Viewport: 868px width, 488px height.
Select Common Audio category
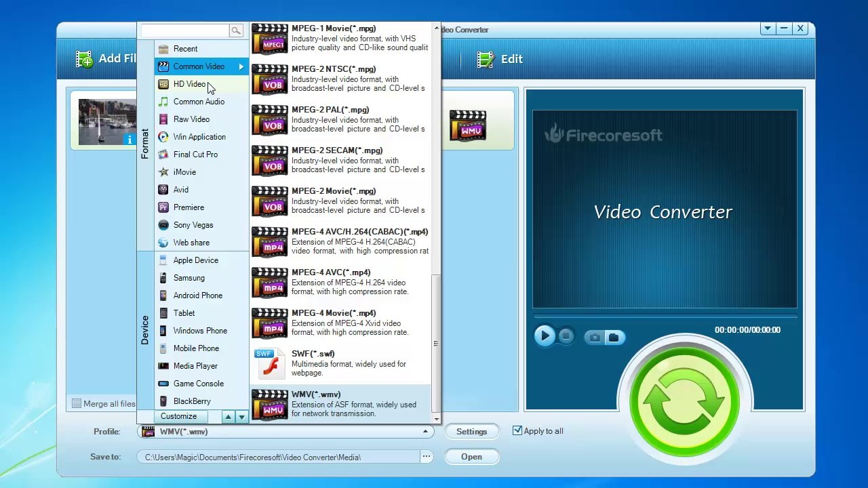tap(201, 102)
